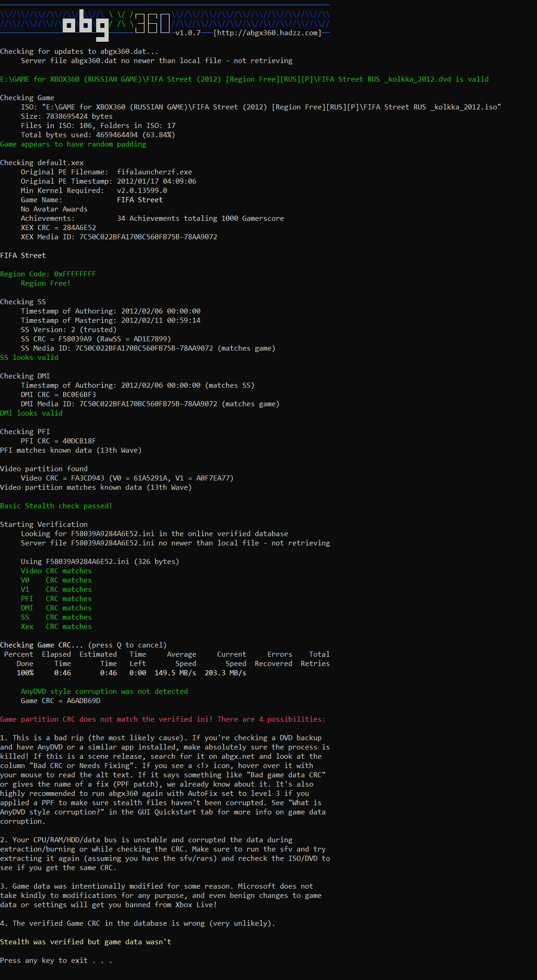Click average speed '149.5 MB/s'
Viewport: 537px width, 980px height.
(x=175, y=673)
